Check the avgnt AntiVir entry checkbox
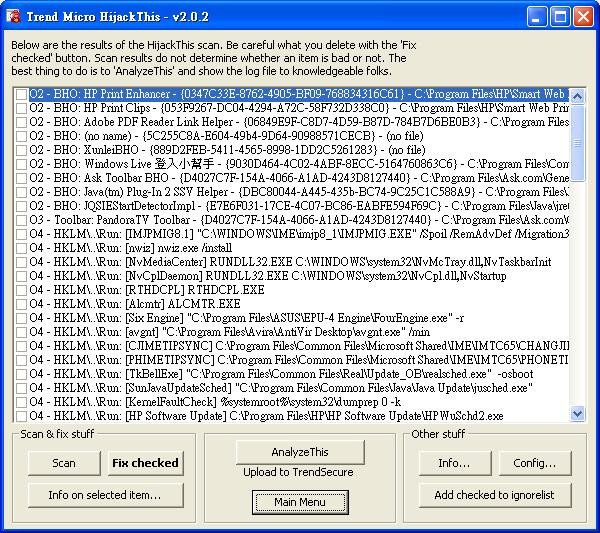 click(21, 332)
